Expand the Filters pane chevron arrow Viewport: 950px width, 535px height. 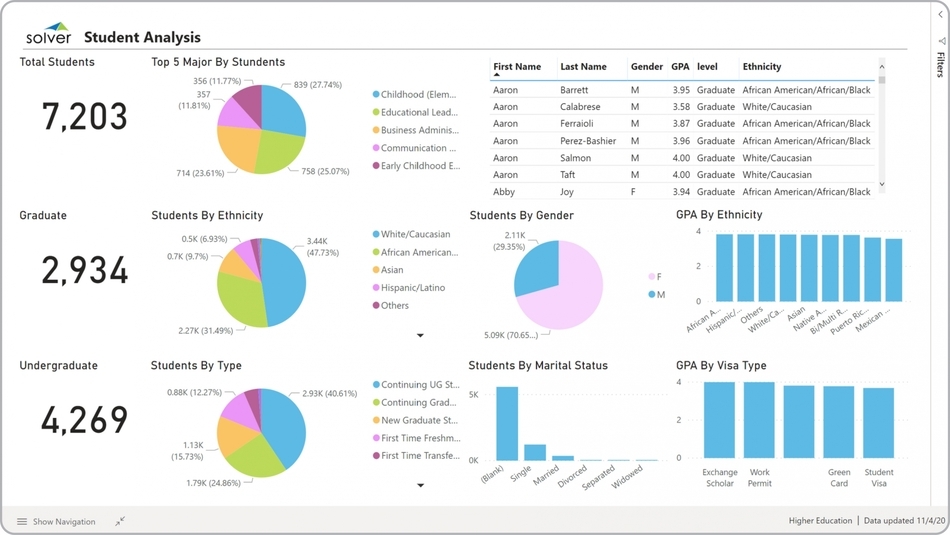[941, 15]
